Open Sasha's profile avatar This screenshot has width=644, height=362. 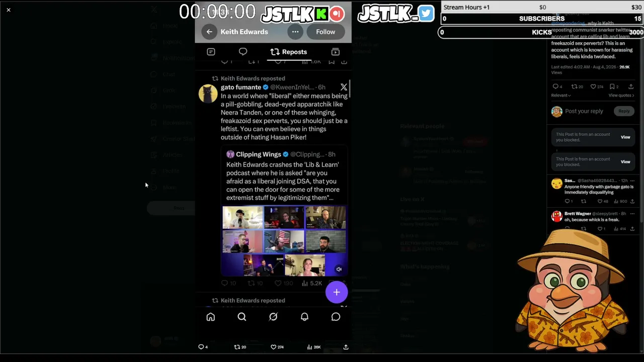[556, 184]
